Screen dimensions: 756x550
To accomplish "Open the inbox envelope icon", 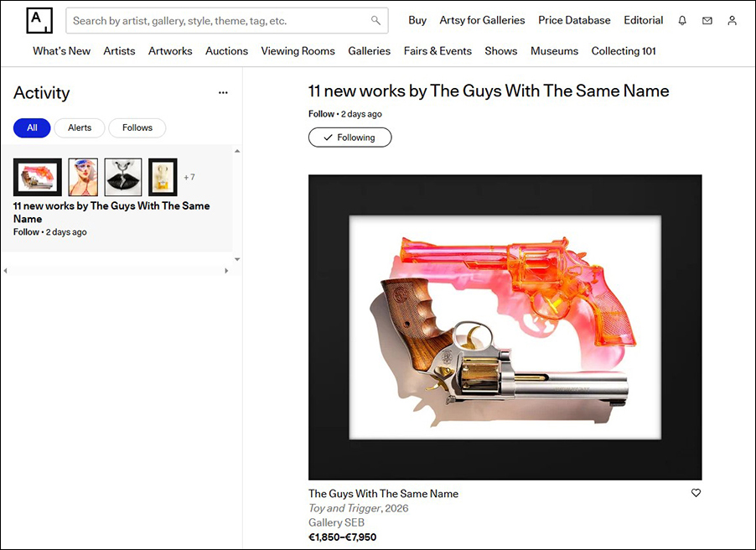I will click(x=707, y=20).
